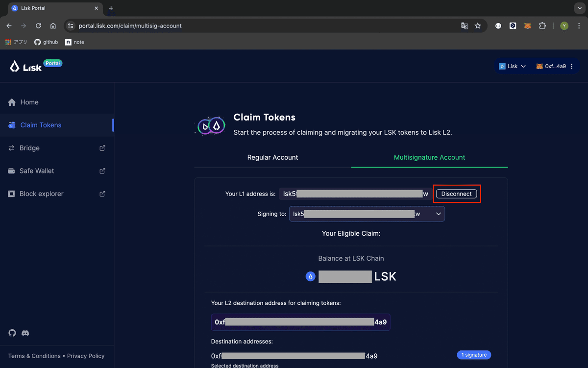This screenshot has height=368, width=588.
Task: Open the GitHub icon in the sidebar footer
Action: 12,333
